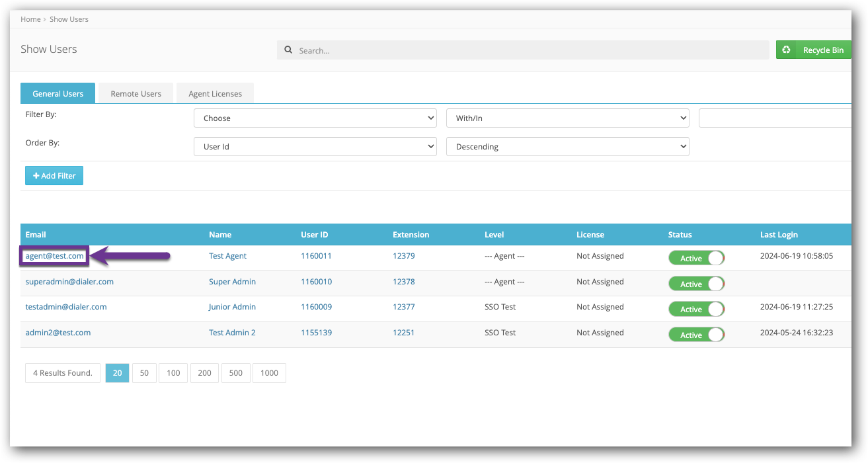This screenshot has width=868, height=463.
Task: Open the Filter By 'Choose' dropdown
Action: (x=315, y=118)
